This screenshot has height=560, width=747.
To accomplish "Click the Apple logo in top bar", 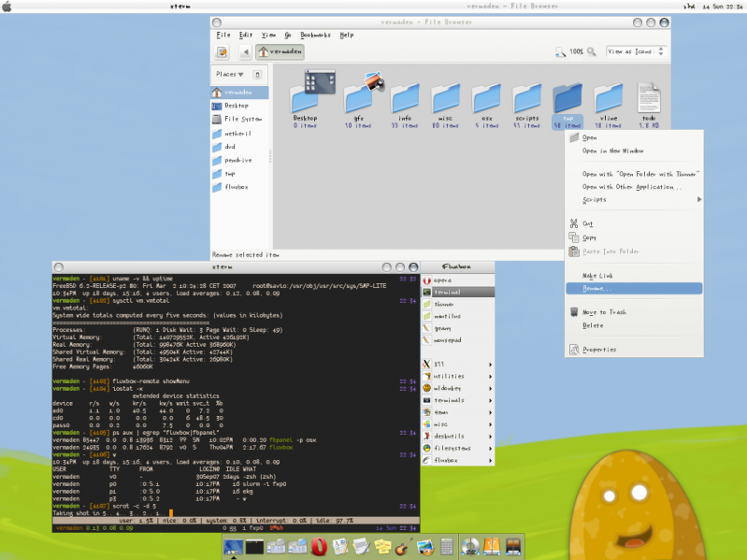I will pos(8,6).
